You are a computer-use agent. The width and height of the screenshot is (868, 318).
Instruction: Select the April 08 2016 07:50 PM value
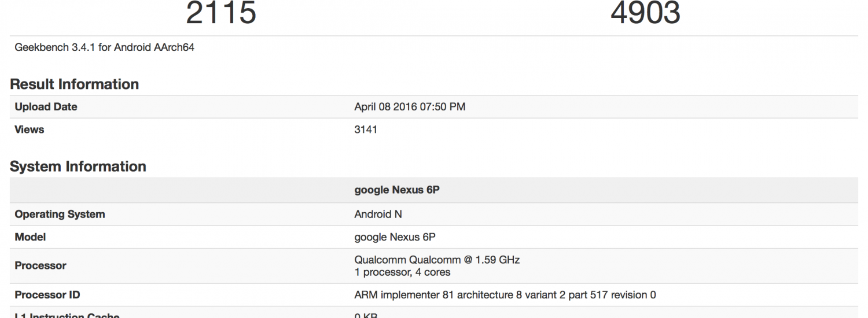click(409, 107)
